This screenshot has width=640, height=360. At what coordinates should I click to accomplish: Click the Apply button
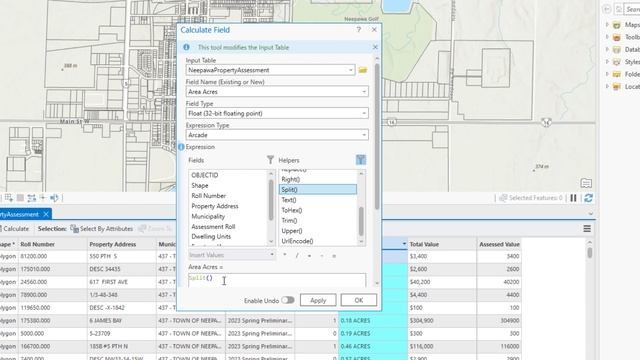click(318, 300)
